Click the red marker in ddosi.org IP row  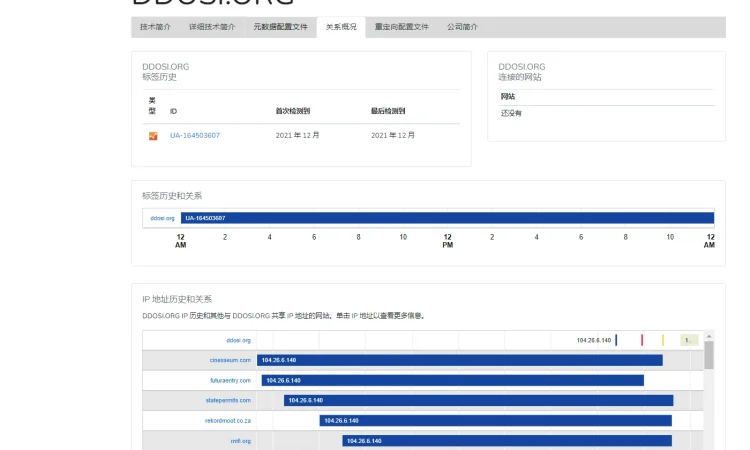pos(642,340)
